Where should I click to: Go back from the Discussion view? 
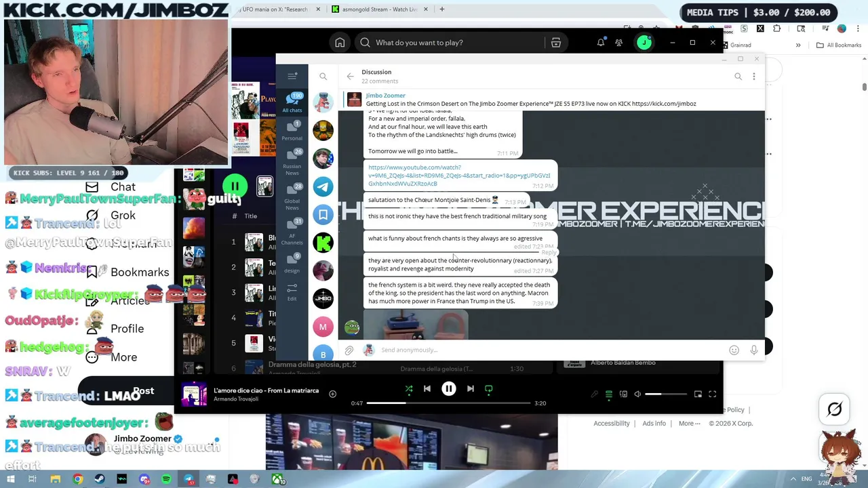pos(350,77)
